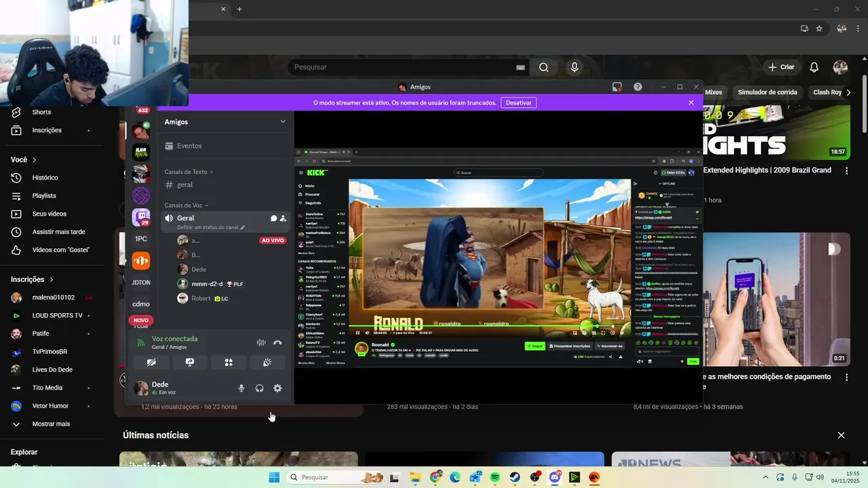Close the Últimas notícias section
This screenshot has width=868, height=488.
point(841,435)
